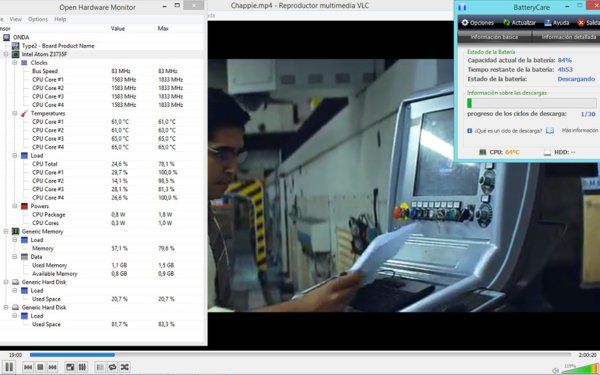Switch to Información básica tab
This screenshot has width=600, height=375.
[494, 37]
